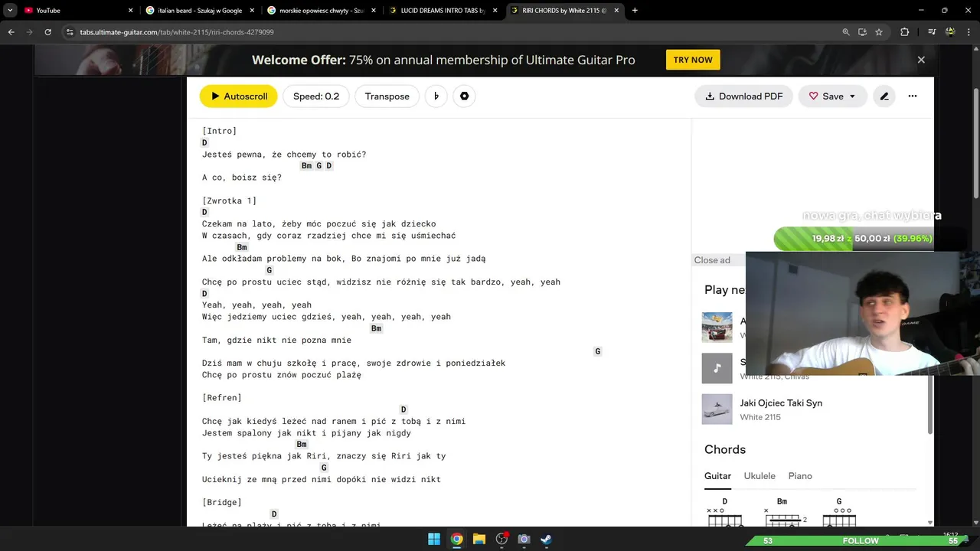Open Chrome from the taskbar
This screenshot has width=980, height=551.
click(456, 539)
